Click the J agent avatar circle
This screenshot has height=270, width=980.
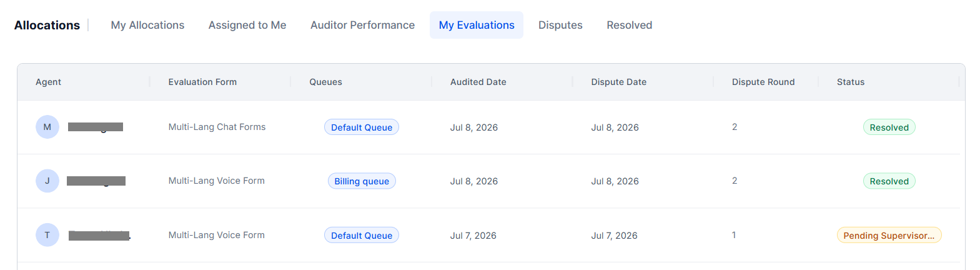tap(47, 181)
